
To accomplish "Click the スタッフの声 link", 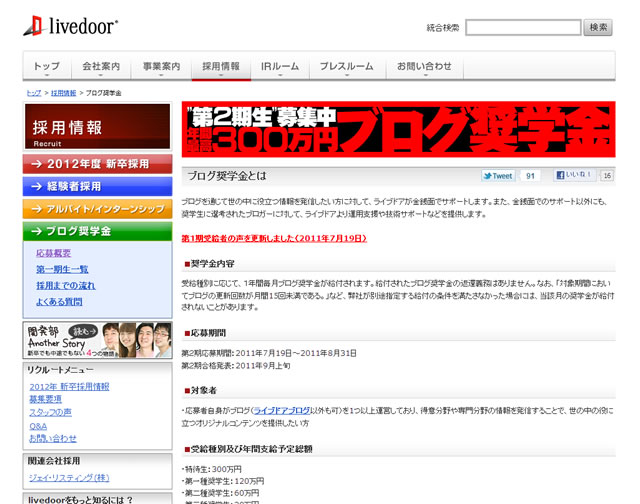I will coord(50,412).
